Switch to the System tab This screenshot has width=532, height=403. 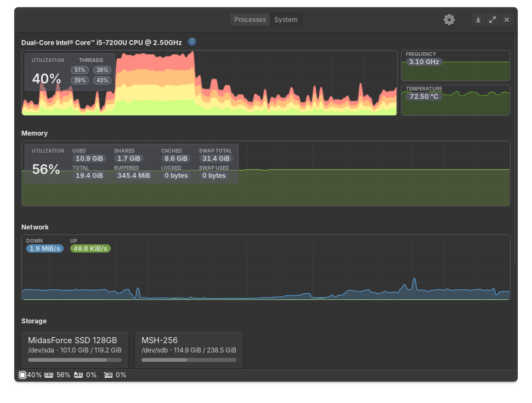point(286,20)
